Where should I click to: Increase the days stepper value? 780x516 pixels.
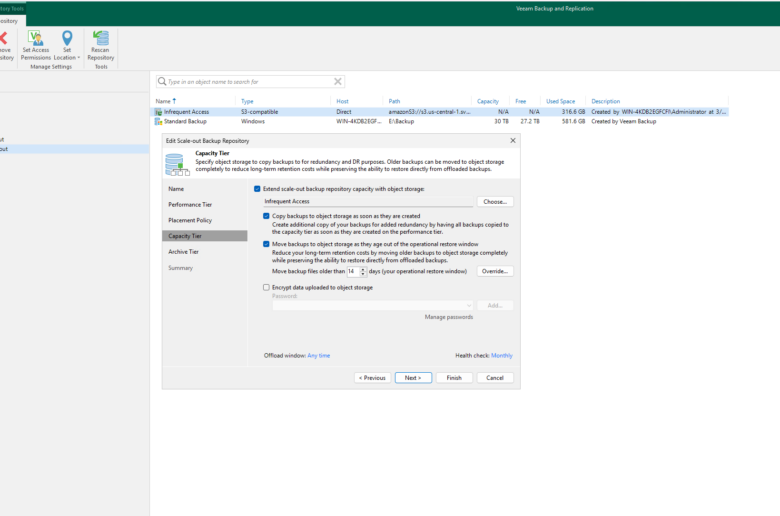coord(363,269)
